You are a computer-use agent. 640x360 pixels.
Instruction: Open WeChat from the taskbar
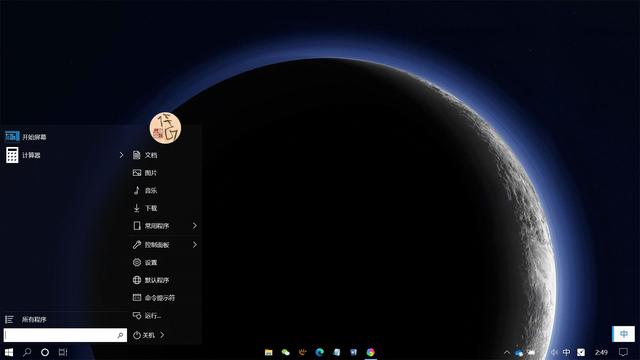point(285,352)
